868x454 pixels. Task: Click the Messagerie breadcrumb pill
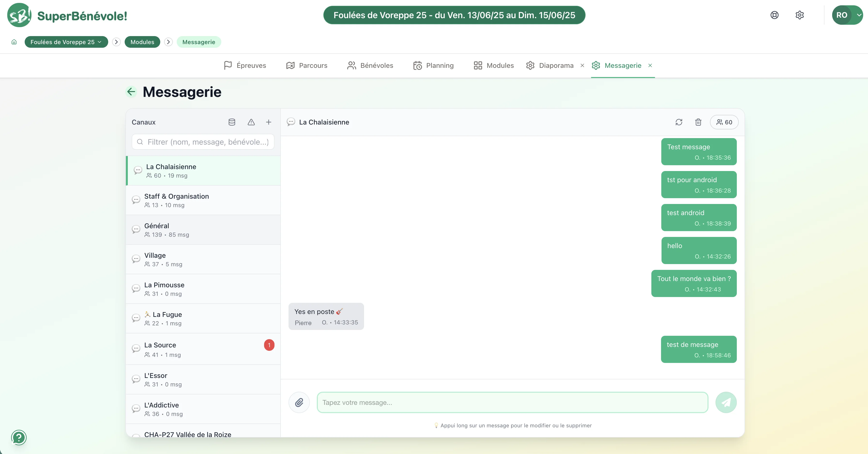pyautogui.click(x=199, y=42)
